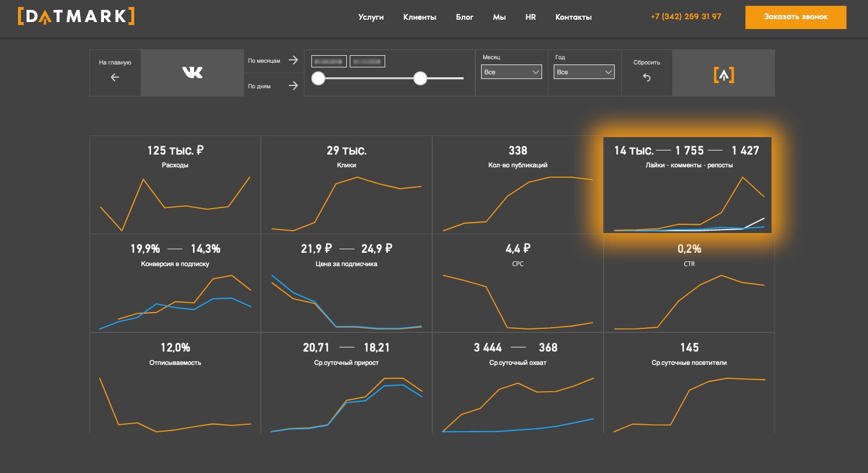The image size is (868, 473).
Task: Click the Ср.суточные посетители chart card
Action: (x=689, y=383)
